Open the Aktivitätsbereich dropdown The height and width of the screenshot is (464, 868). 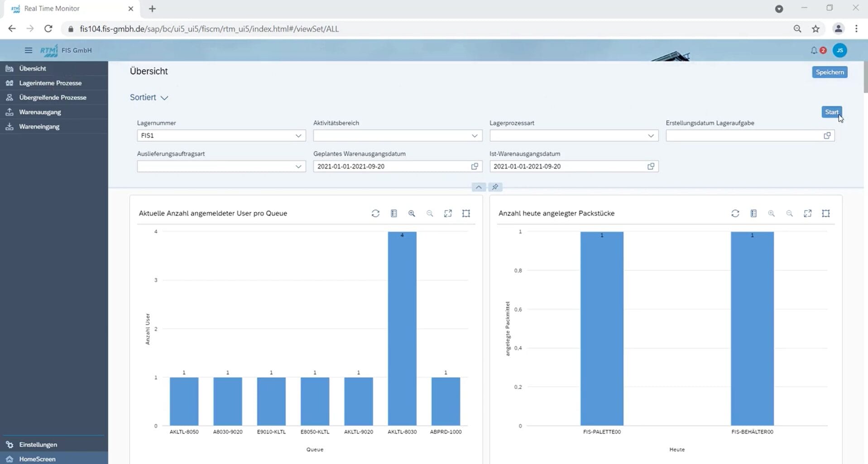(x=475, y=136)
